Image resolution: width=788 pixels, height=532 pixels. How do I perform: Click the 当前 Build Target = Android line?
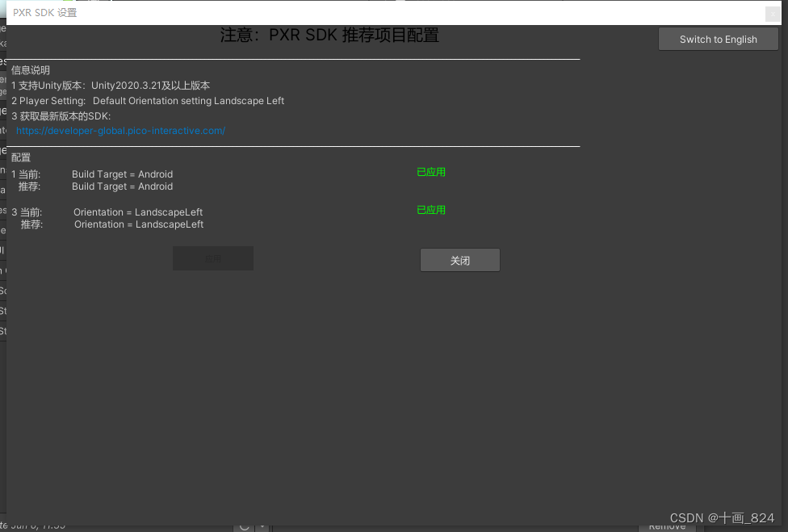click(x=93, y=174)
